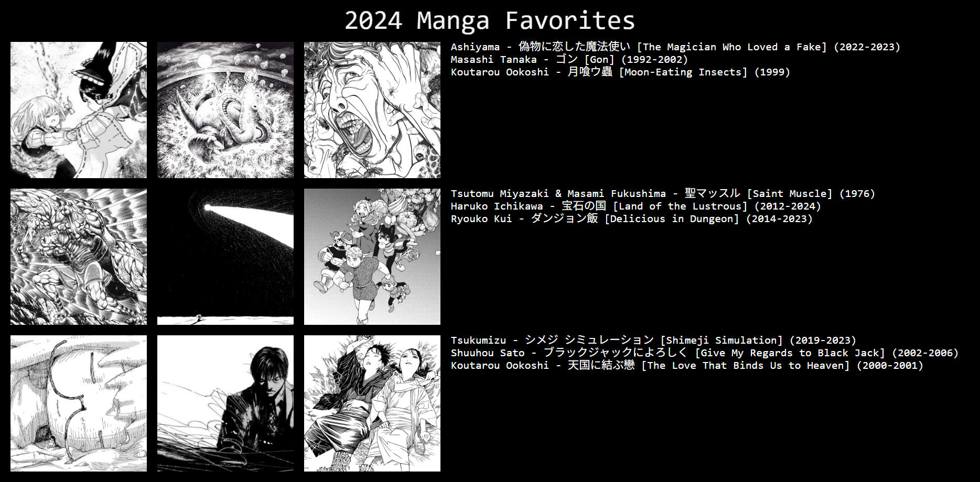
Task: Select the Land of the Lustrous comet image
Action: (225, 257)
